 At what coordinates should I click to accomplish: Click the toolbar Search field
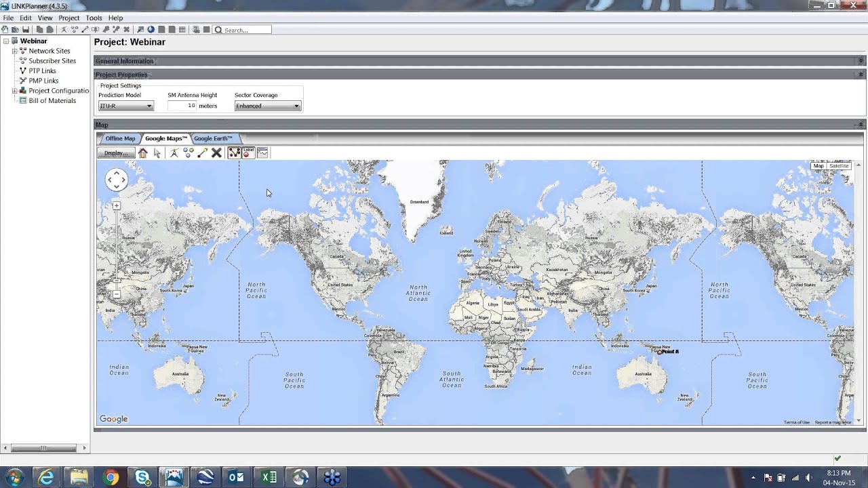coord(242,30)
